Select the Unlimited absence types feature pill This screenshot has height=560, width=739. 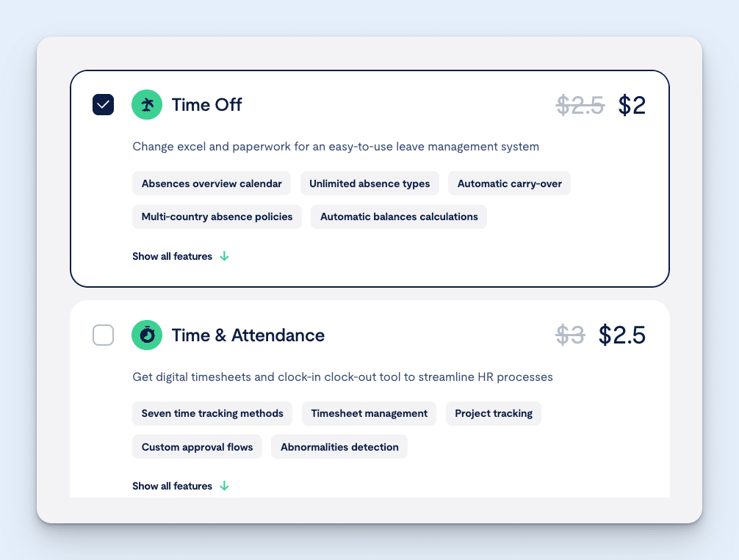[x=369, y=183]
